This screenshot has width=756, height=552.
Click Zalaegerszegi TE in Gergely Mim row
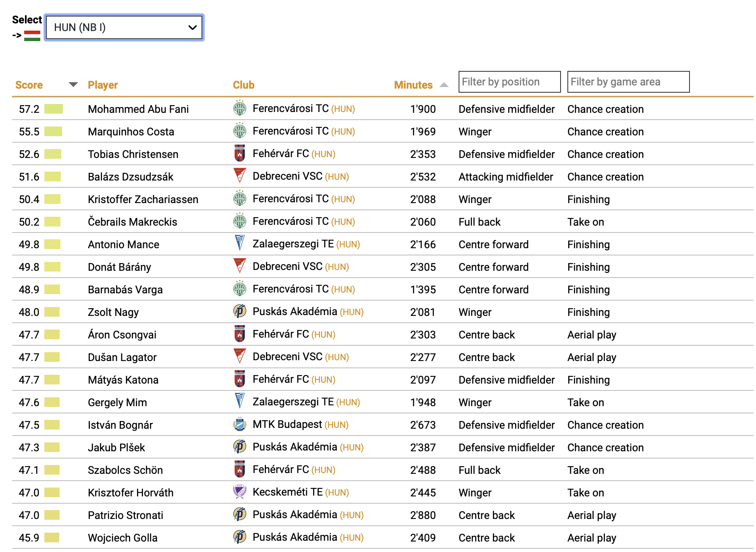pyautogui.click(x=293, y=402)
